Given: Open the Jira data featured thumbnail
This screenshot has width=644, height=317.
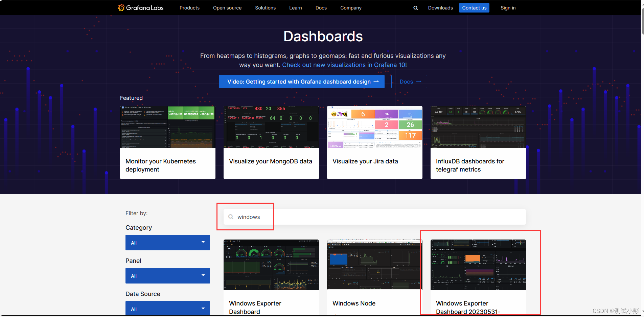Looking at the screenshot, I should pos(375,127).
